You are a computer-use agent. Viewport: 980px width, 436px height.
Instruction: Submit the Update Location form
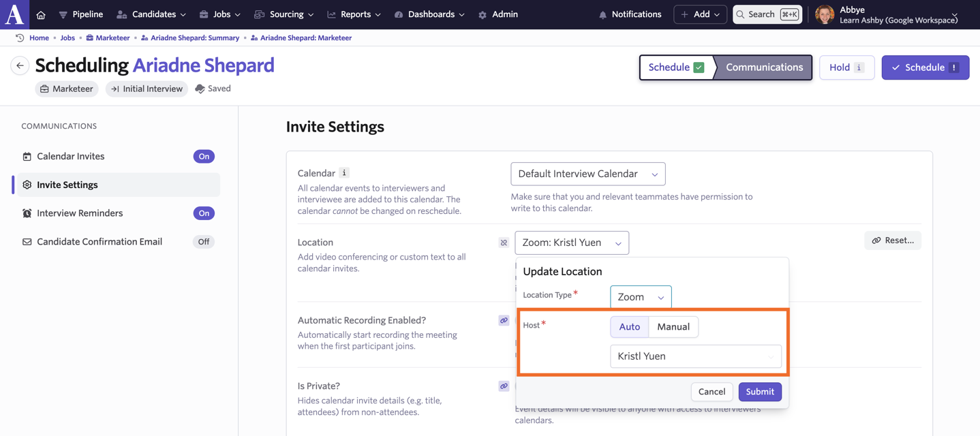coord(759,392)
